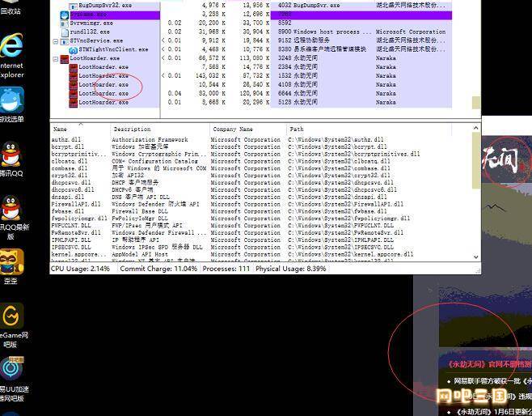Click the dhcpcsvc6.dll row
The width and height of the screenshot is (532, 416).
(x=251, y=189)
